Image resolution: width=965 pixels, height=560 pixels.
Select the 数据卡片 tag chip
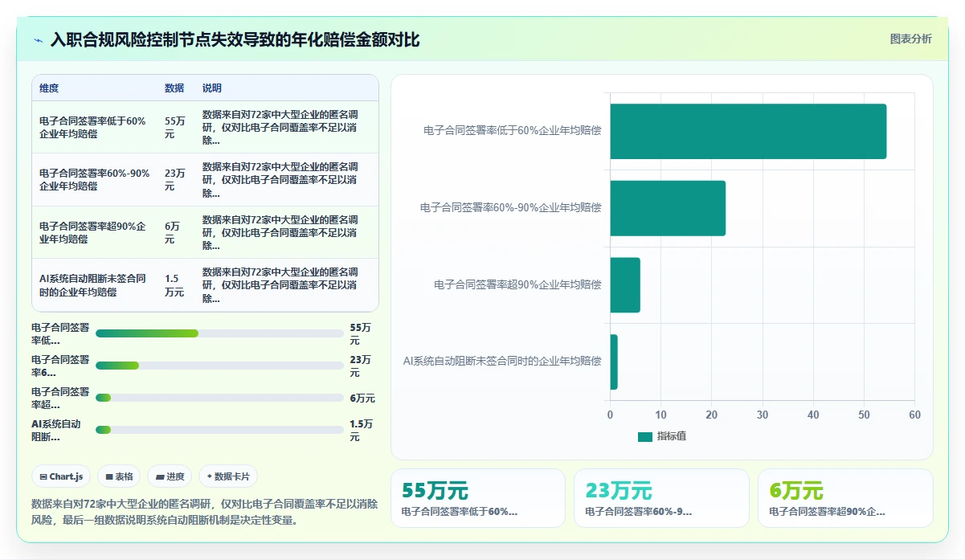click(228, 476)
